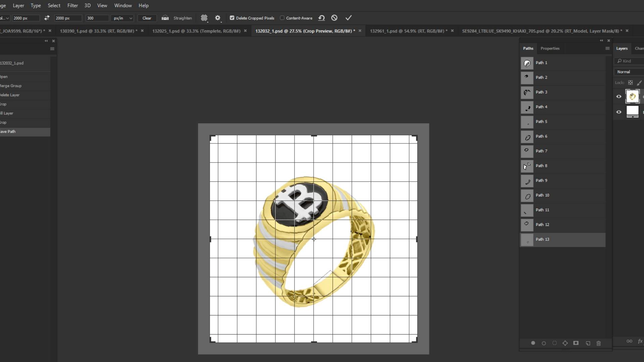Open layer blend mode Normal dropdown
644x362 pixels.
point(630,72)
